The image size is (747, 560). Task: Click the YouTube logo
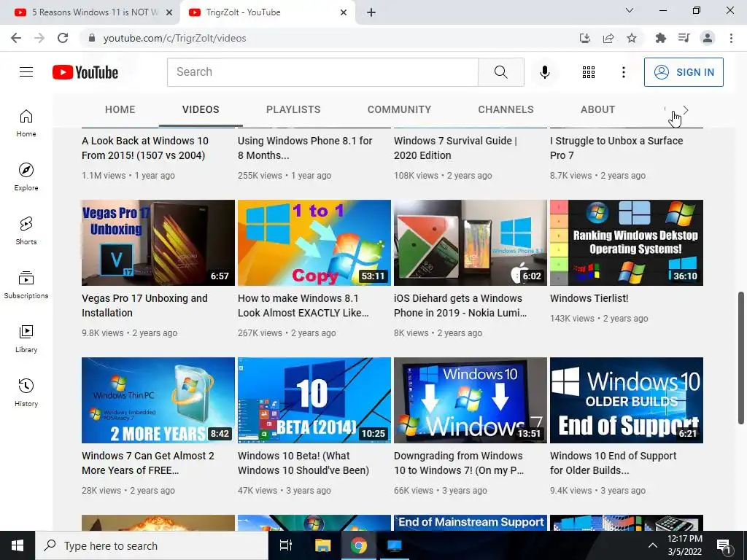click(85, 72)
